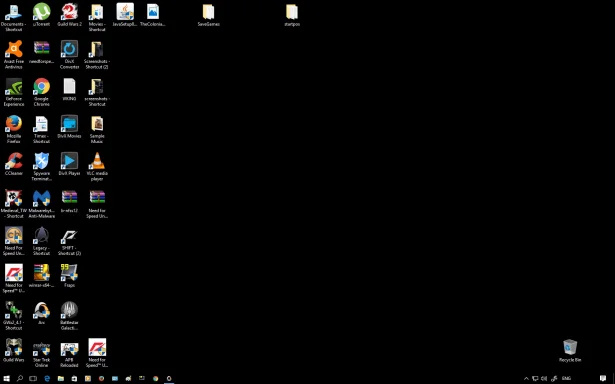Expand hidden system tray icons chevron
The width and height of the screenshot is (615, 384).
pyautogui.click(x=526, y=379)
